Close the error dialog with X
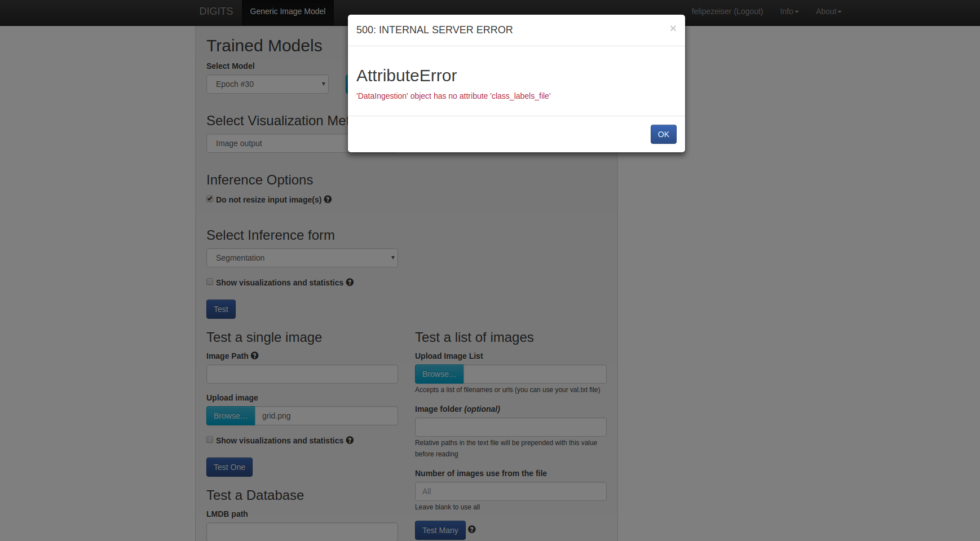Screen dimensions: 980x541 (x=673, y=28)
